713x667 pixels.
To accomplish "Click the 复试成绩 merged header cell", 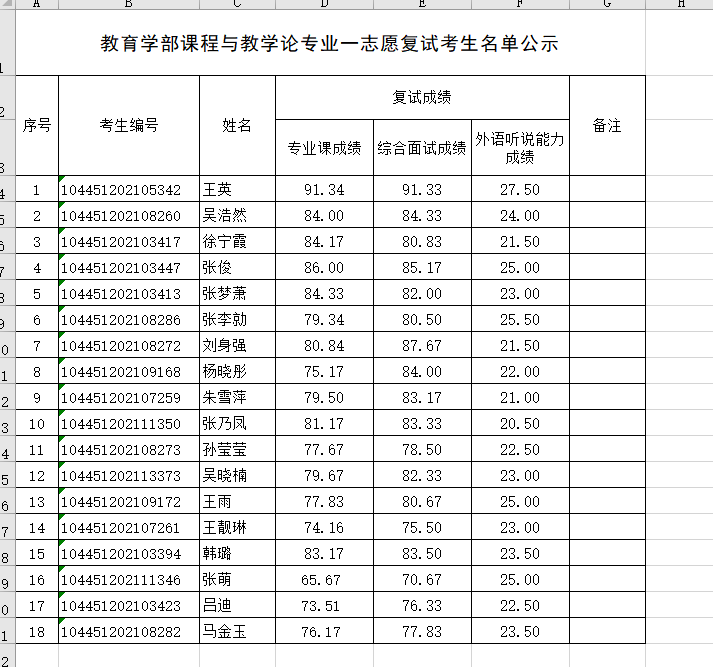I will [x=422, y=98].
